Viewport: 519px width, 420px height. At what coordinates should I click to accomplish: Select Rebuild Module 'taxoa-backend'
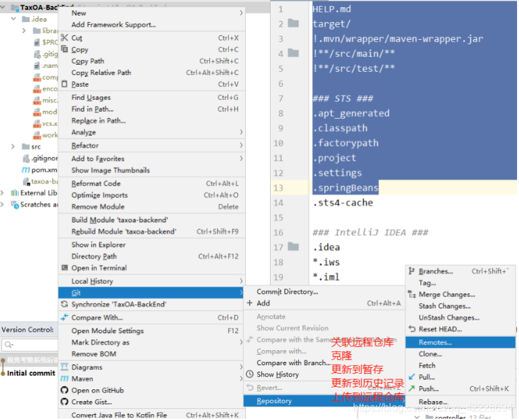tap(152, 231)
